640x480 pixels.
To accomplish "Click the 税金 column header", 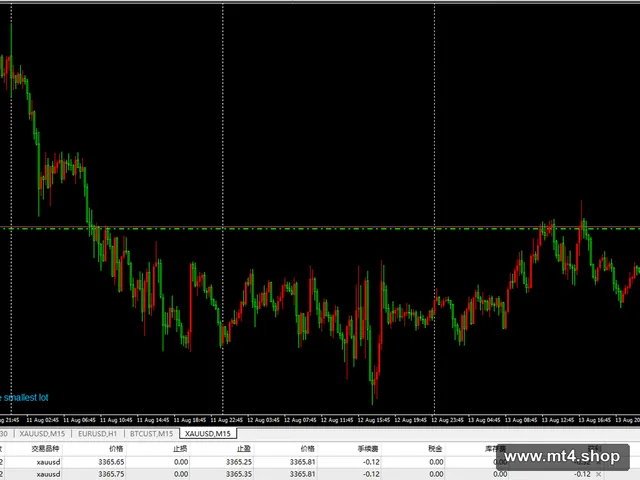I will coord(435,449).
